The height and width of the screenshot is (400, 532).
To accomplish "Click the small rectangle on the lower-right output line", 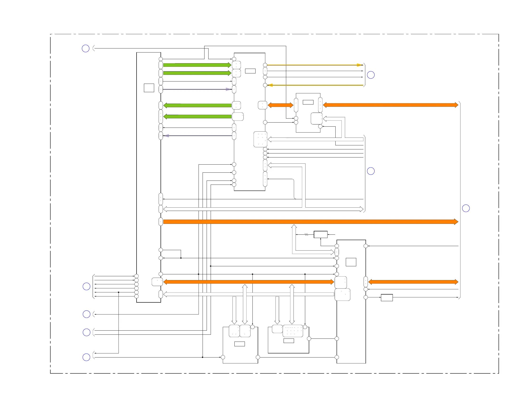I will [x=387, y=298].
